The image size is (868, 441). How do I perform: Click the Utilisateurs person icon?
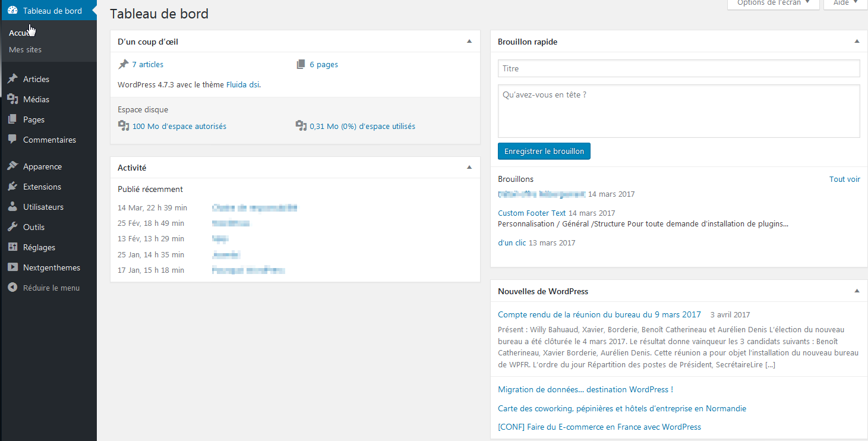click(x=12, y=207)
